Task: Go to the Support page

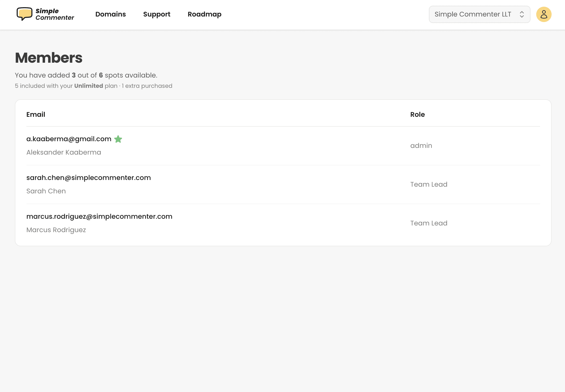Action: [x=157, y=14]
